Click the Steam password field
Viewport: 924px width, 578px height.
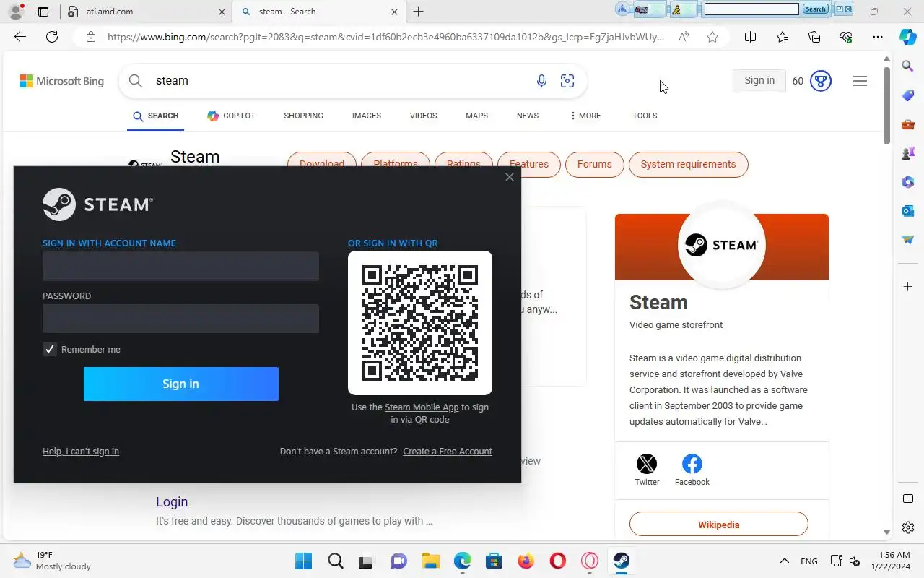click(x=180, y=319)
